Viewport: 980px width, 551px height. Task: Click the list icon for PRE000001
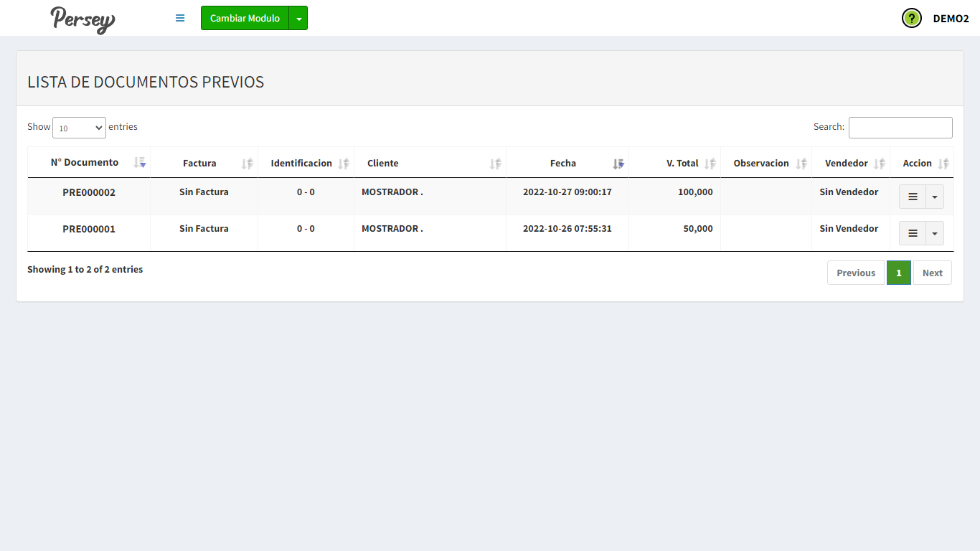coord(913,233)
